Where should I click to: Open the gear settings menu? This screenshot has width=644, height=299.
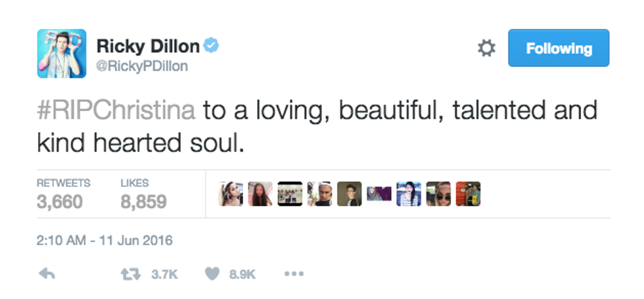(486, 48)
